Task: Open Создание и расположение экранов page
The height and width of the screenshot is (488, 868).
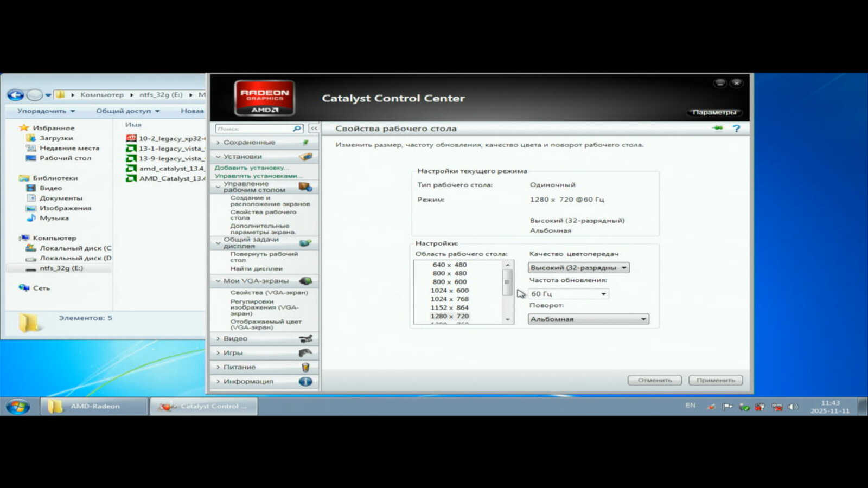Action: (x=270, y=201)
